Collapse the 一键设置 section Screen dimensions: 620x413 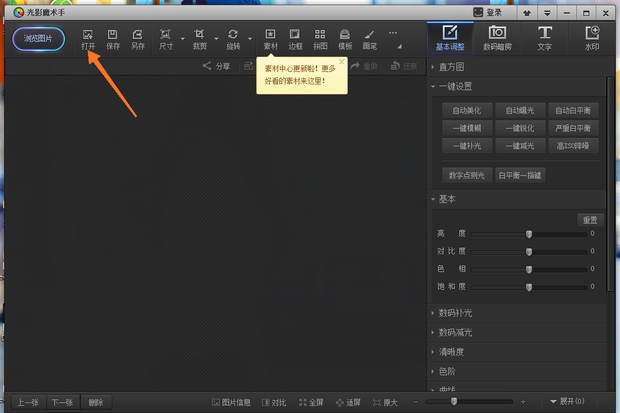pos(455,86)
